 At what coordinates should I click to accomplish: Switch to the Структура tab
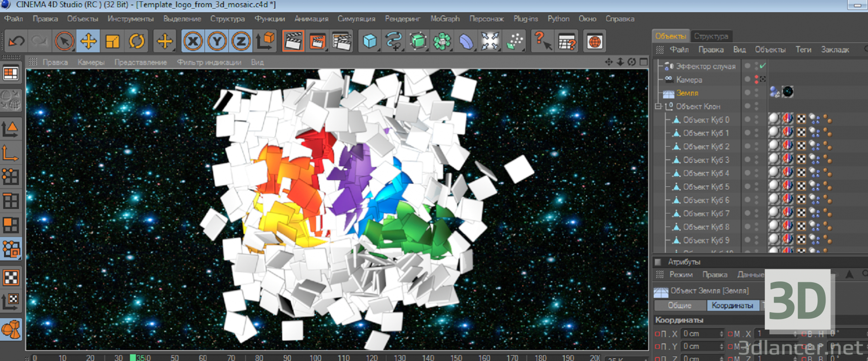tap(711, 36)
